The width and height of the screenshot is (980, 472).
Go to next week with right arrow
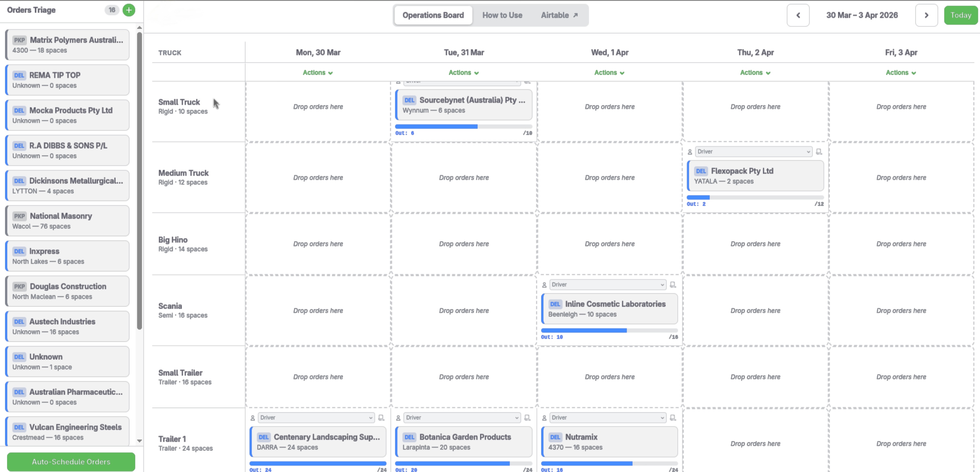(x=926, y=15)
